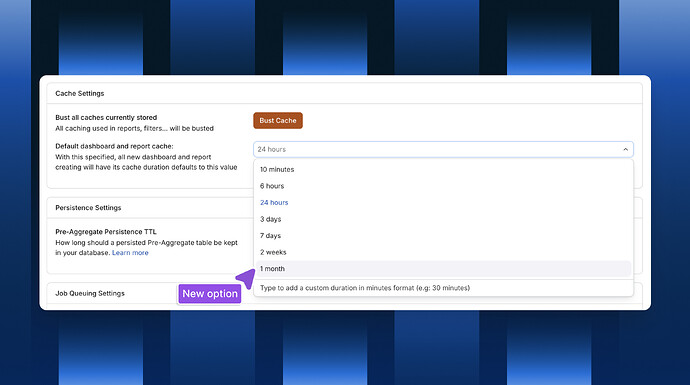The image size is (690, 385).
Task: Select the 2 weeks option
Action: pyautogui.click(x=443, y=252)
